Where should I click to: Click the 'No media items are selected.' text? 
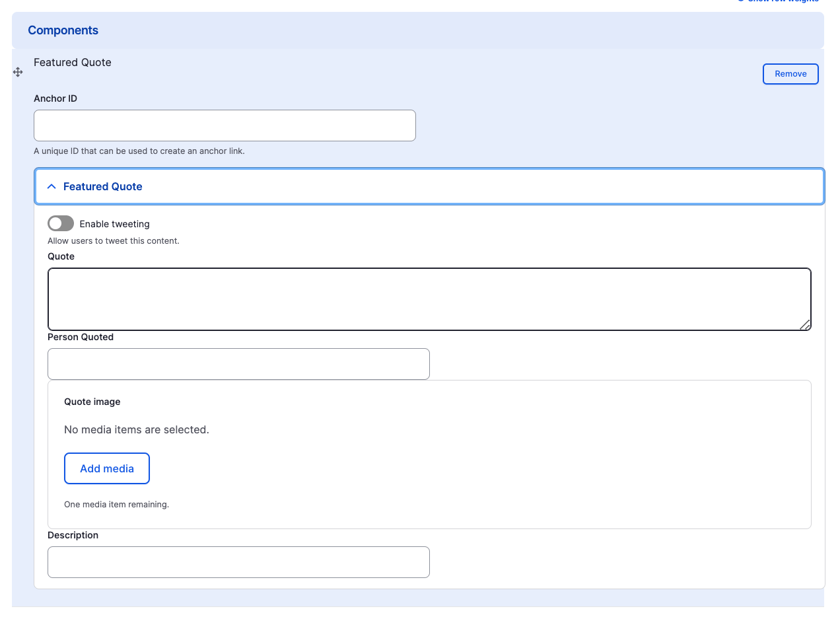point(137,429)
